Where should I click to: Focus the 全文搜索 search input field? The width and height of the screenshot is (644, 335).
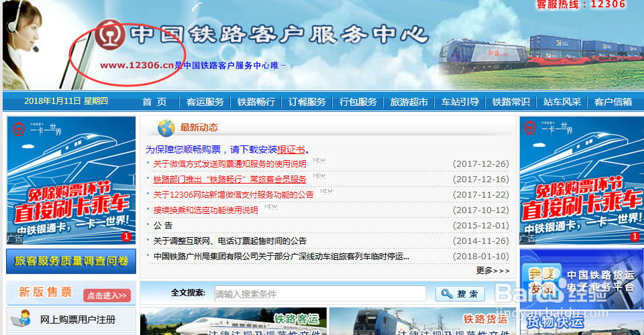[320, 293]
